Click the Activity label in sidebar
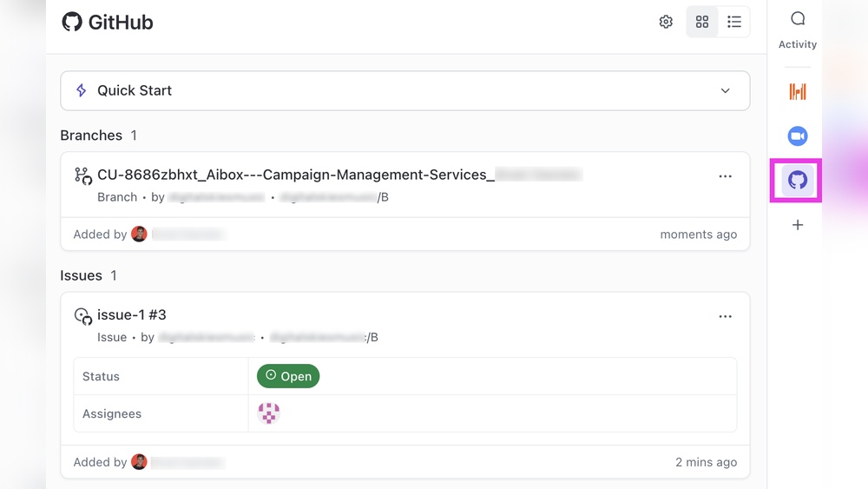Viewport: 868px width, 489px height. 798,44
